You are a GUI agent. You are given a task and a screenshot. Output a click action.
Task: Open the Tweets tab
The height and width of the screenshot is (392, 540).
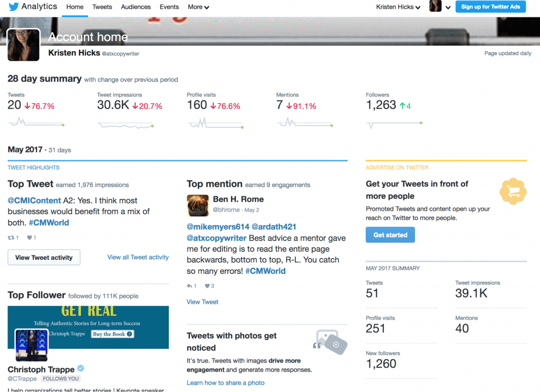coord(102,7)
